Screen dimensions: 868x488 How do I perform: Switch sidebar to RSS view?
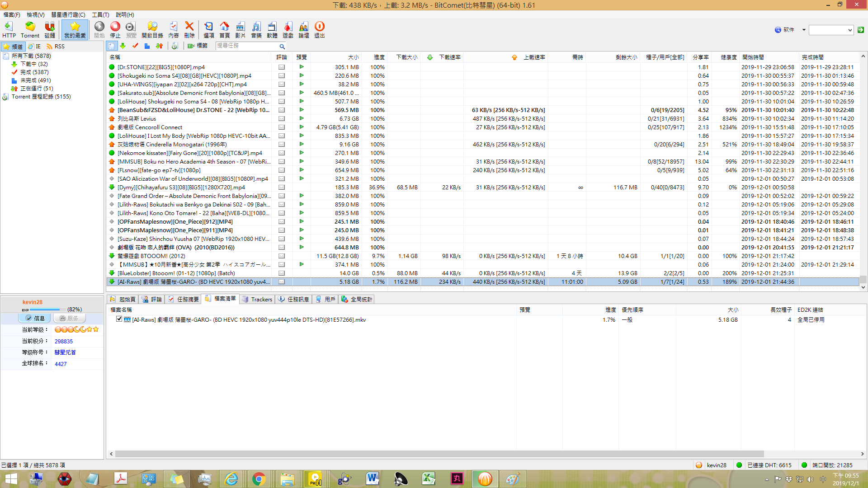pyautogui.click(x=55, y=46)
